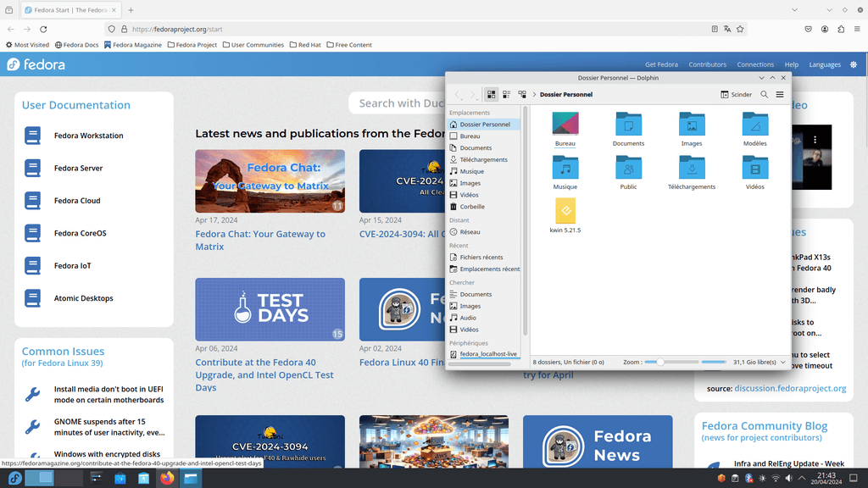Open a new Firefox tab
The height and width of the screenshot is (488, 868).
pos(131,10)
